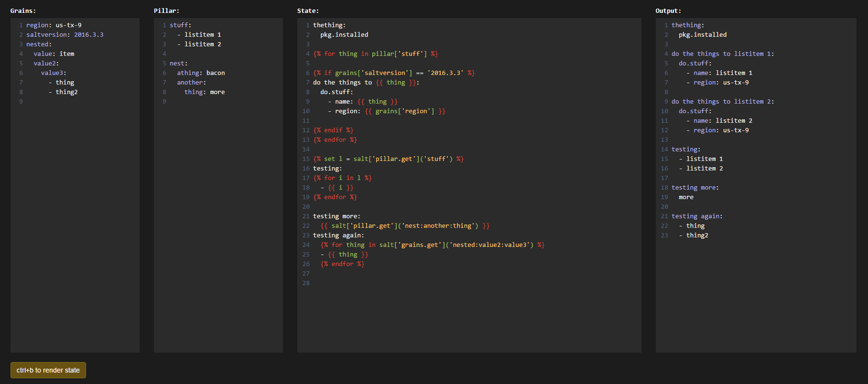Viewport: 868px width, 384px height.
Task: Click '- name: listitem 2' in Output
Action: 719,121
